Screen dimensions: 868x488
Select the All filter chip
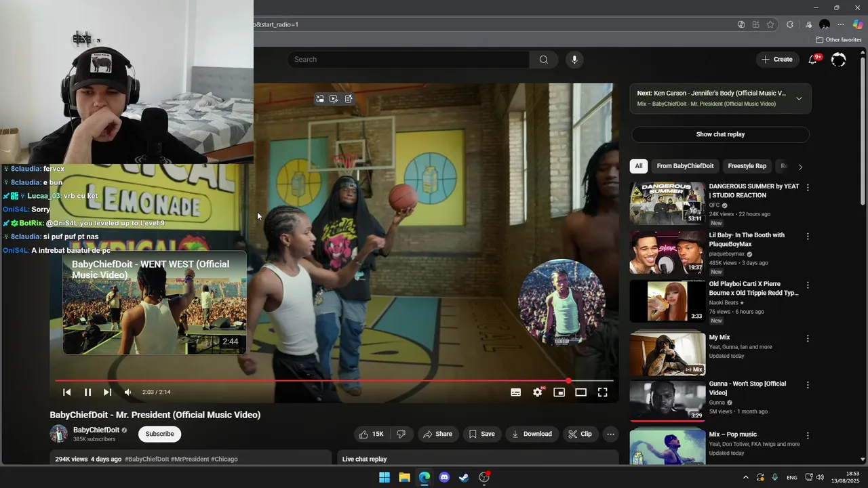coord(638,166)
